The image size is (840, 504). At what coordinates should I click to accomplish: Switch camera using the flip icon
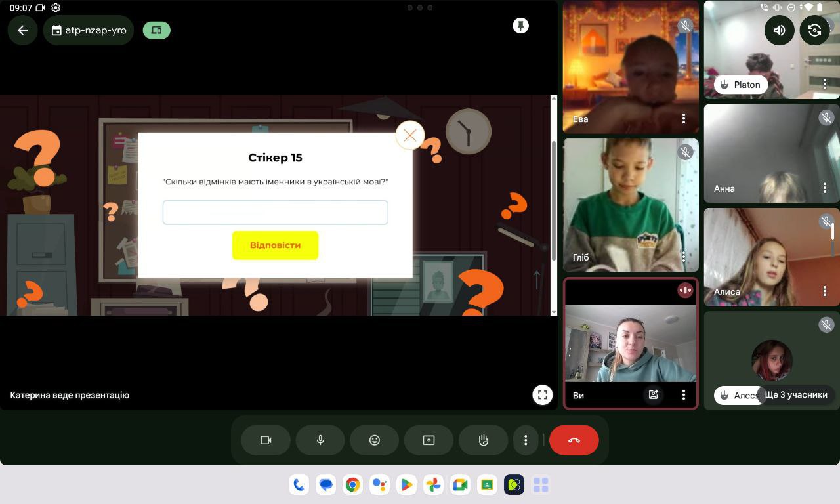(x=814, y=30)
